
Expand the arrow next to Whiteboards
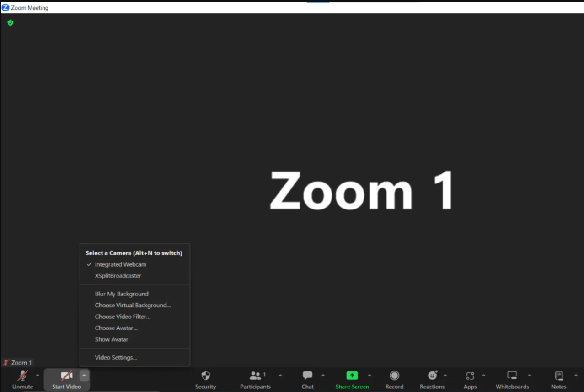click(x=530, y=376)
